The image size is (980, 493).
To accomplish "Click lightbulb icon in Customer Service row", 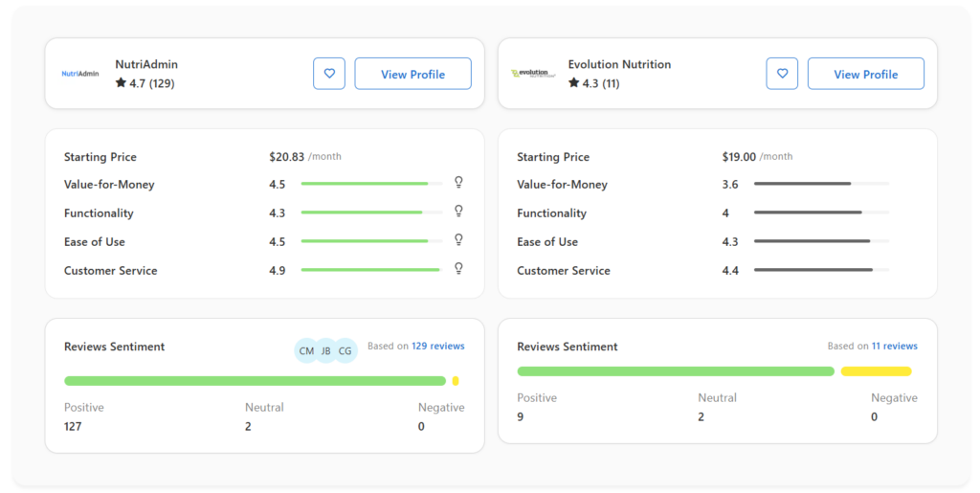I will click(458, 268).
